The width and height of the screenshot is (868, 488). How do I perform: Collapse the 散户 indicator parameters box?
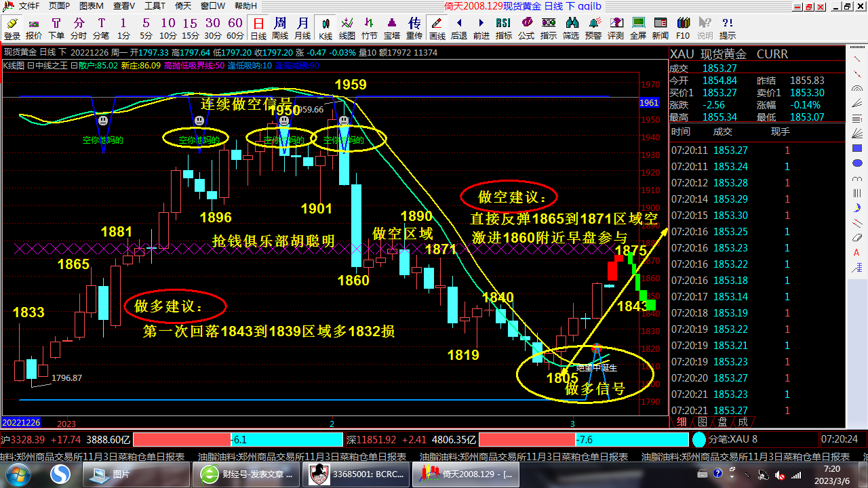[x=75, y=66]
